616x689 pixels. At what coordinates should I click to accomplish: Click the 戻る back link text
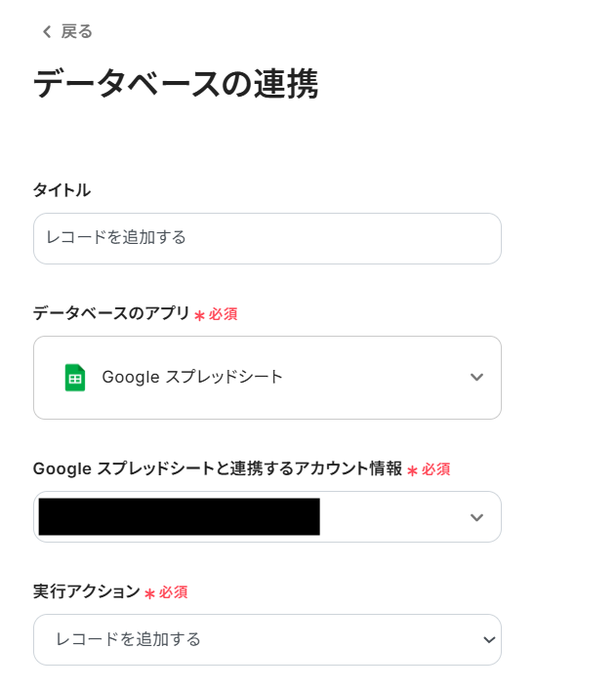[x=77, y=32]
